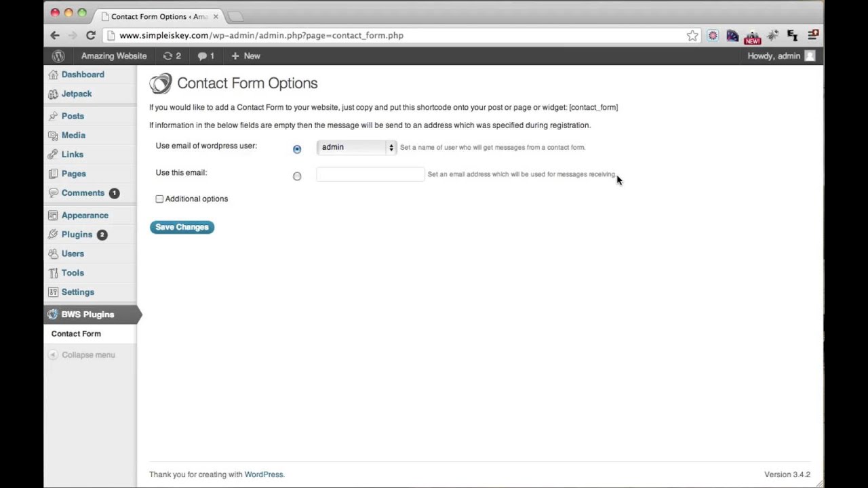Open Comments in the sidebar
The image size is (868, 488).
[83, 192]
